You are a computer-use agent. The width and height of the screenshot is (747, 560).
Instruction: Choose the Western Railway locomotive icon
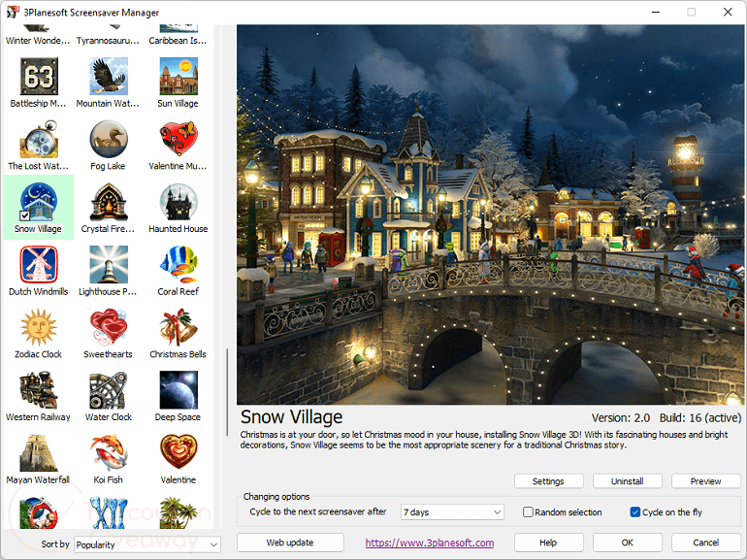39,390
